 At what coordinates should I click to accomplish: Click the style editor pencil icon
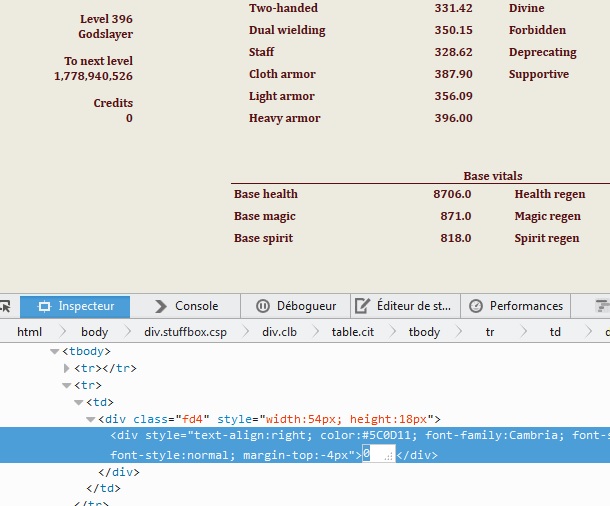(x=362, y=306)
